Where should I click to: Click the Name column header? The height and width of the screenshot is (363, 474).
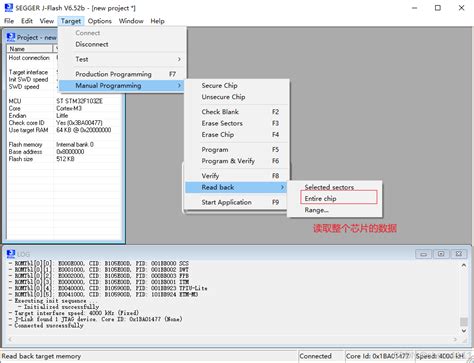(x=30, y=49)
